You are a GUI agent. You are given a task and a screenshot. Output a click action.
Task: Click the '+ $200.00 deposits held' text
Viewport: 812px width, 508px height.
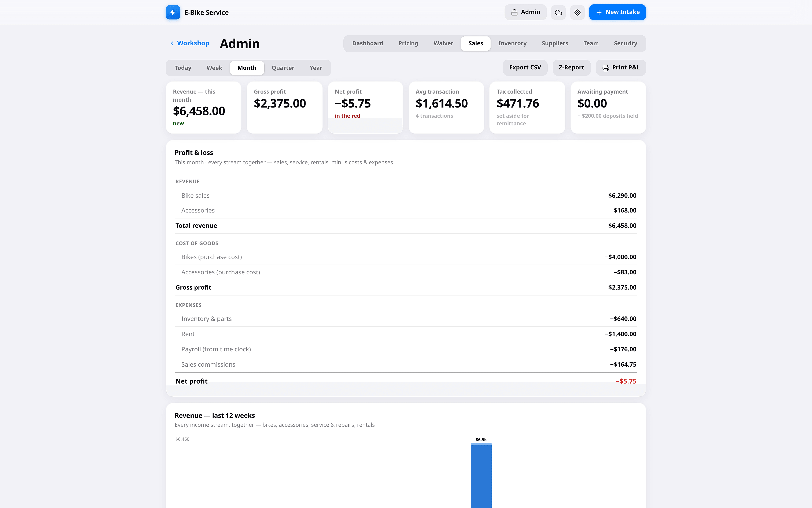point(608,116)
